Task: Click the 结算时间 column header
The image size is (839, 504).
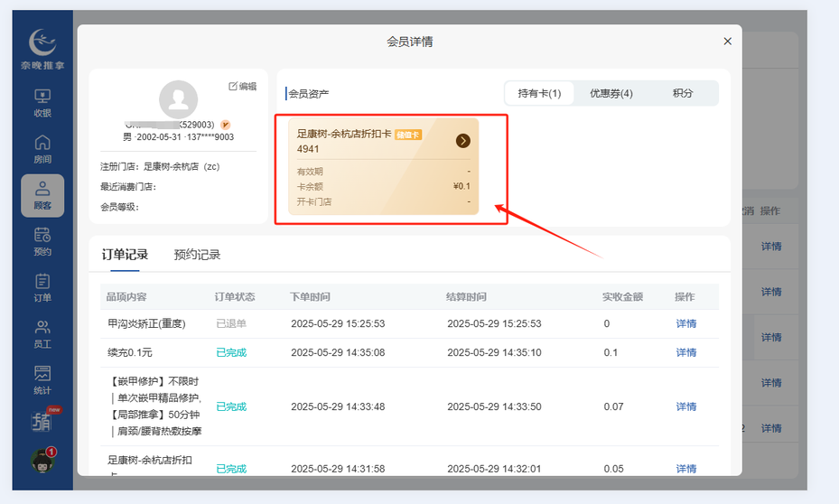Action: [466, 297]
